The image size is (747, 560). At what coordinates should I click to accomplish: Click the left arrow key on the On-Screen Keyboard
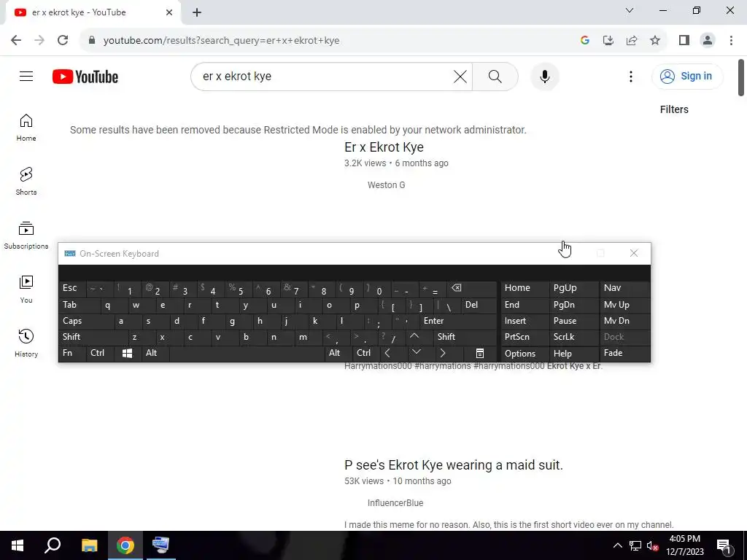[387, 354]
